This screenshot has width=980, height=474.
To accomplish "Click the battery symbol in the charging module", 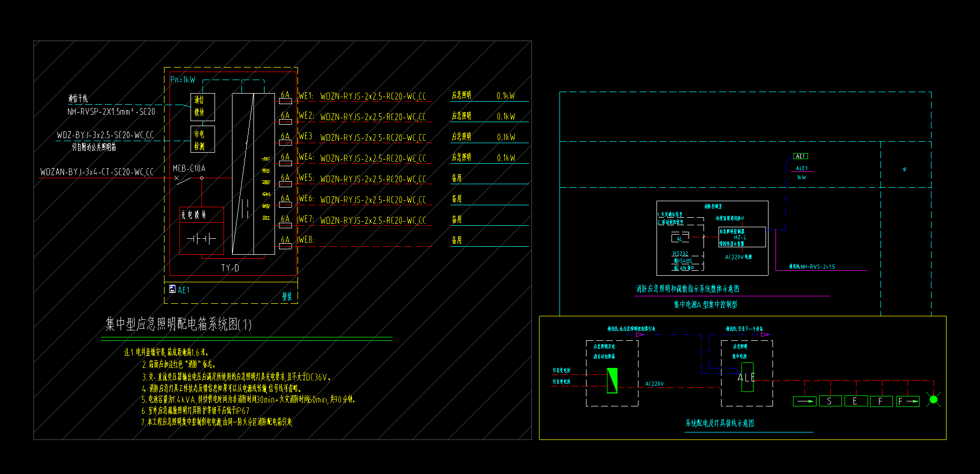I will pos(201,239).
